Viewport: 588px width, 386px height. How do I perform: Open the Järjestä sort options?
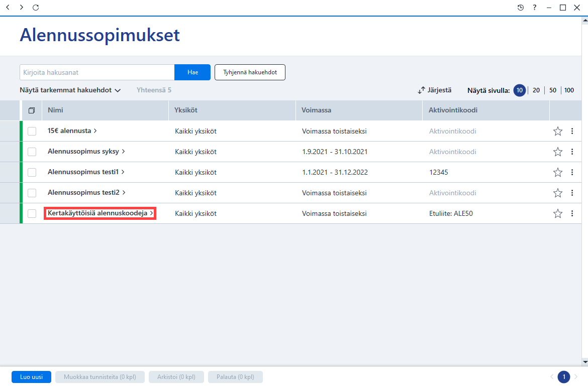(x=435, y=90)
